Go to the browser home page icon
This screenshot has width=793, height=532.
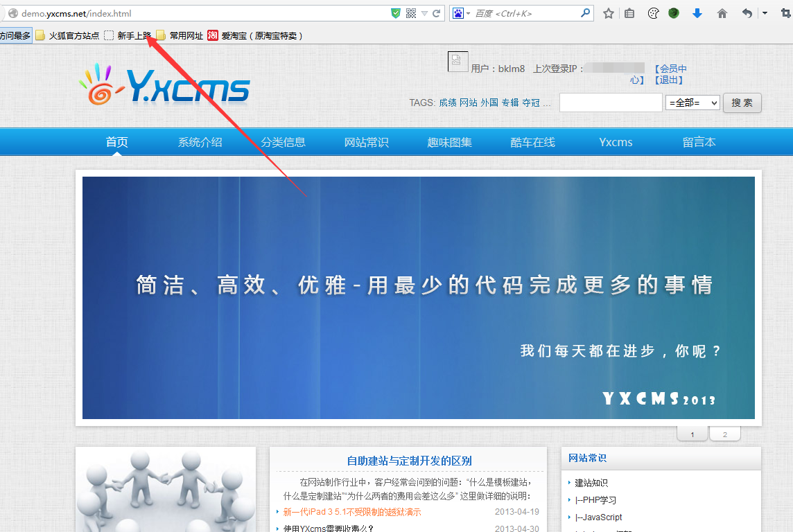pyautogui.click(x=722, y=14)
